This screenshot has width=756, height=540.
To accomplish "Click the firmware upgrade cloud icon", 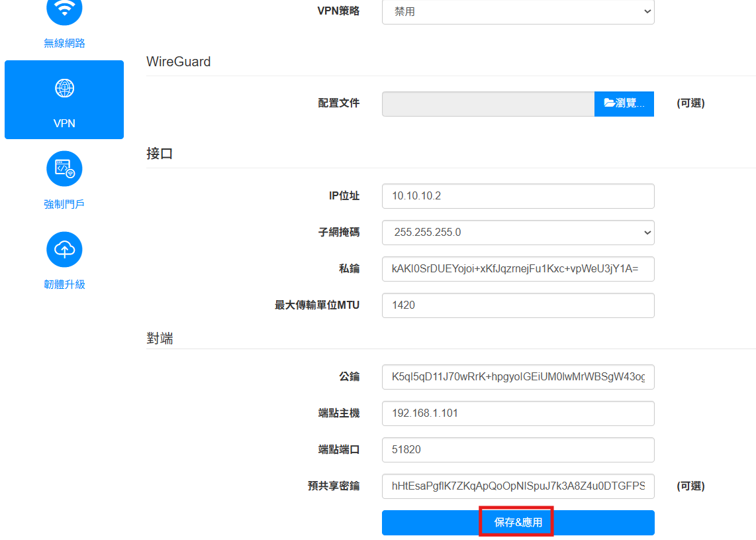I will tap(64, 250).
